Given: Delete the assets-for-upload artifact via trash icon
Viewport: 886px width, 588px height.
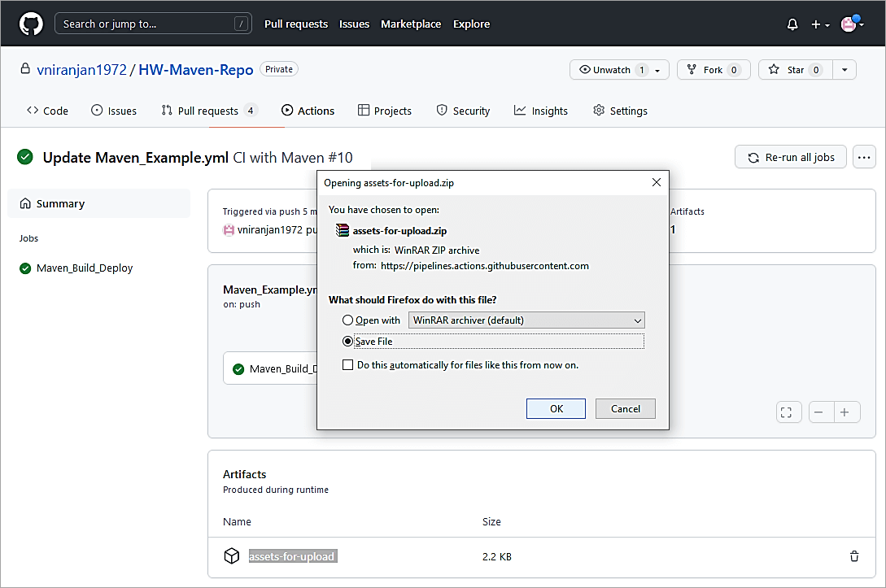Looking at the screenshot, I should [x=853, y=556].
